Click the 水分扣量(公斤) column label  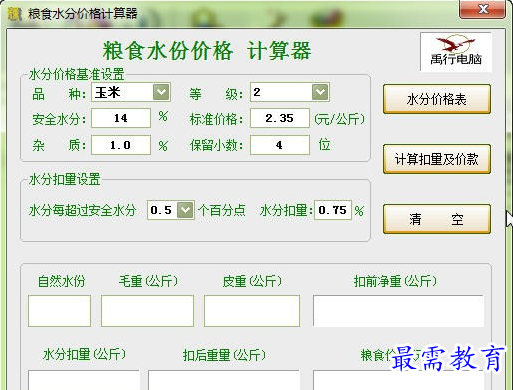pyautogui.click(x=84, y=354)
